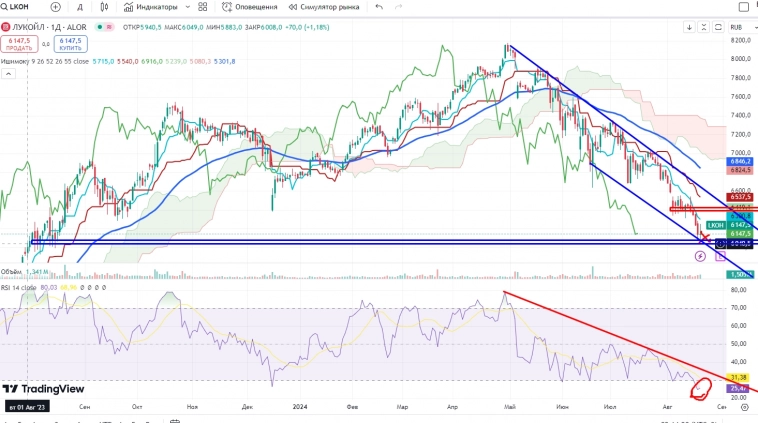
Task: Open the Д timeframe interval selector
Action: pyautogui.click(x=80, y=7)
